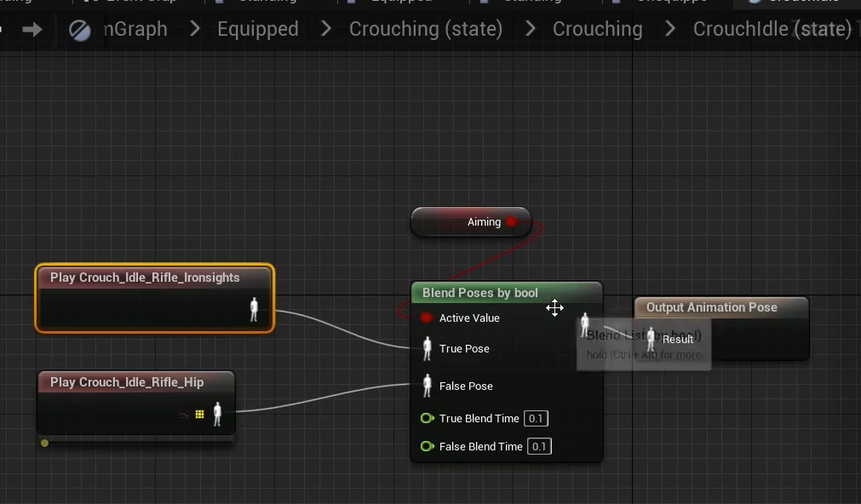Click the graph icon beside nGraph breadcrumb

[79, 30]
